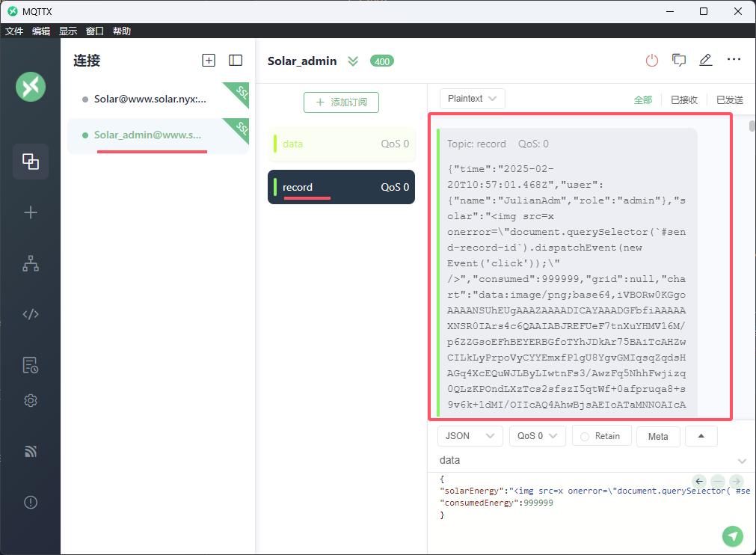This screenshot has width=756, height=555.
Task: Open the log page icon in sidebar
Action: [x=31, y=365]
